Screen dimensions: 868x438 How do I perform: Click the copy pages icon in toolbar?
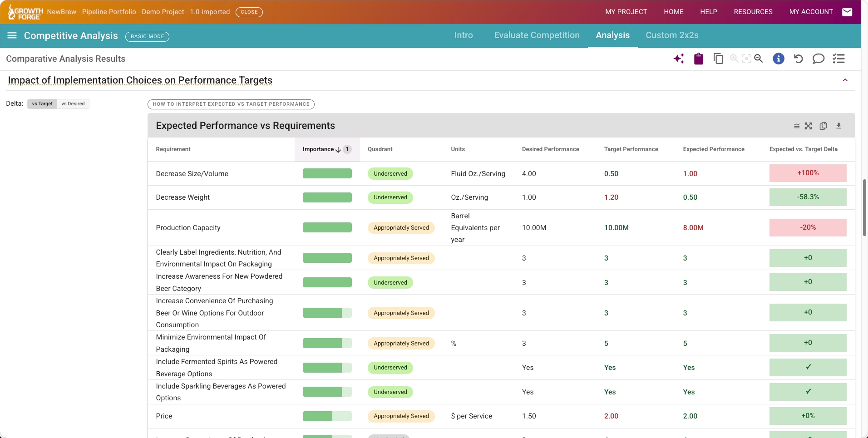(718, 59)
